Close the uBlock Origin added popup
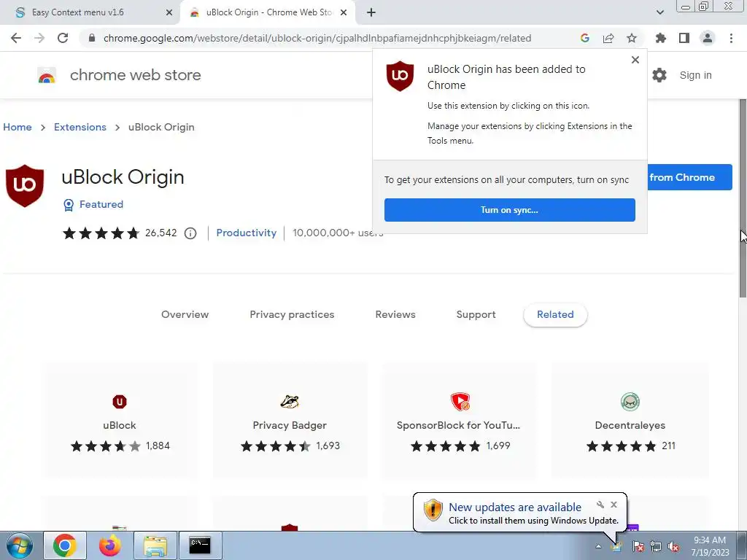The height and width of the screenshot is (560, 747). click(x=635, y=60)
